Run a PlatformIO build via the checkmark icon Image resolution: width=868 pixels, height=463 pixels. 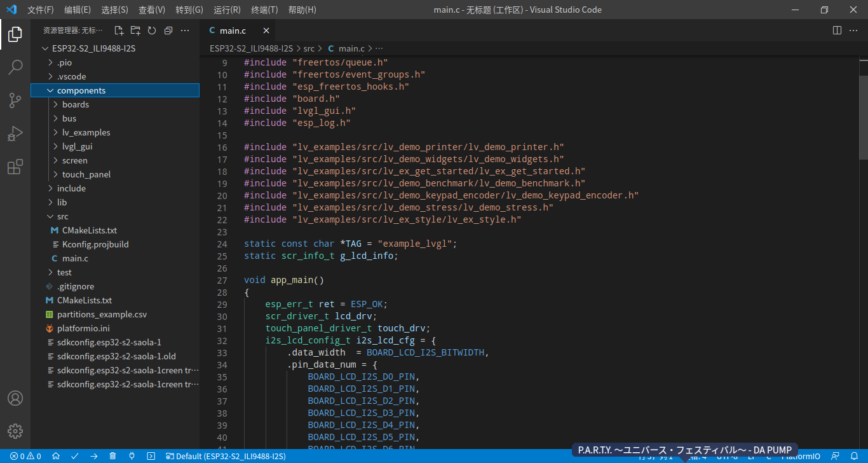[x=75, y=456]
